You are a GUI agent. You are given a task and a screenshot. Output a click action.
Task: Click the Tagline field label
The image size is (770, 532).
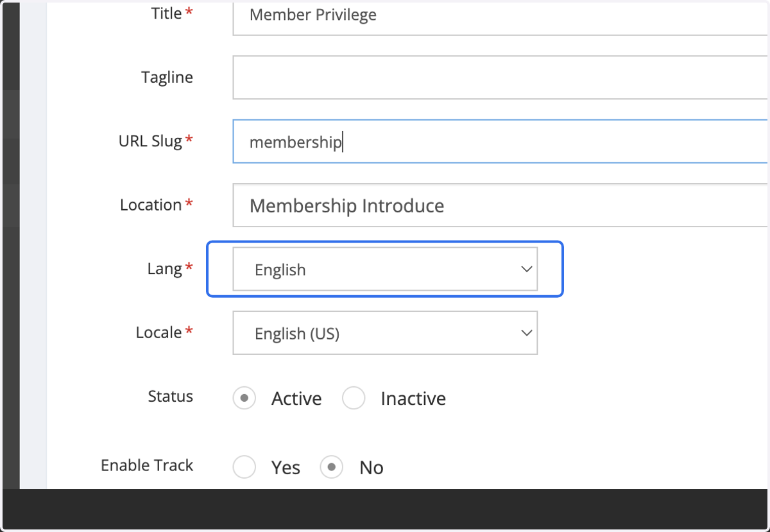coord(167,77)
